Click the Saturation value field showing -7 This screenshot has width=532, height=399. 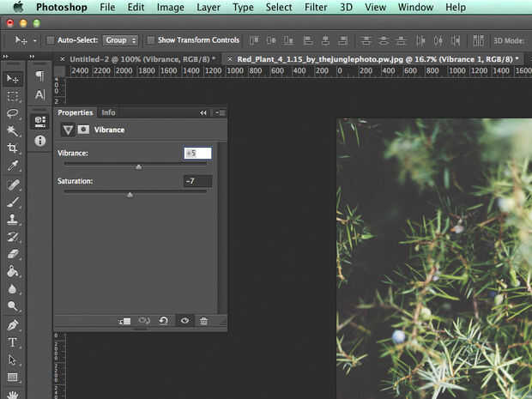198,181
